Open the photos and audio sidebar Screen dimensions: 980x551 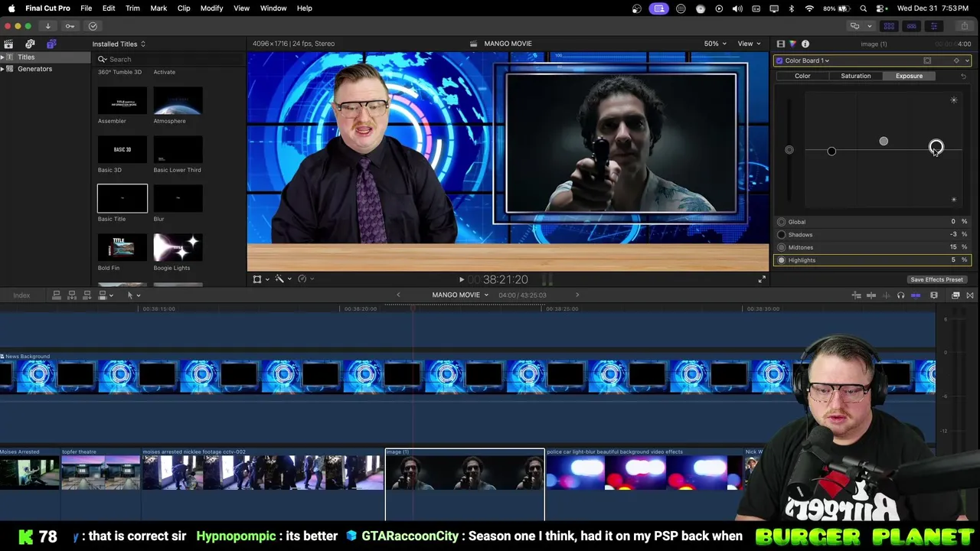pyautogui.click(x=30, y=44)
